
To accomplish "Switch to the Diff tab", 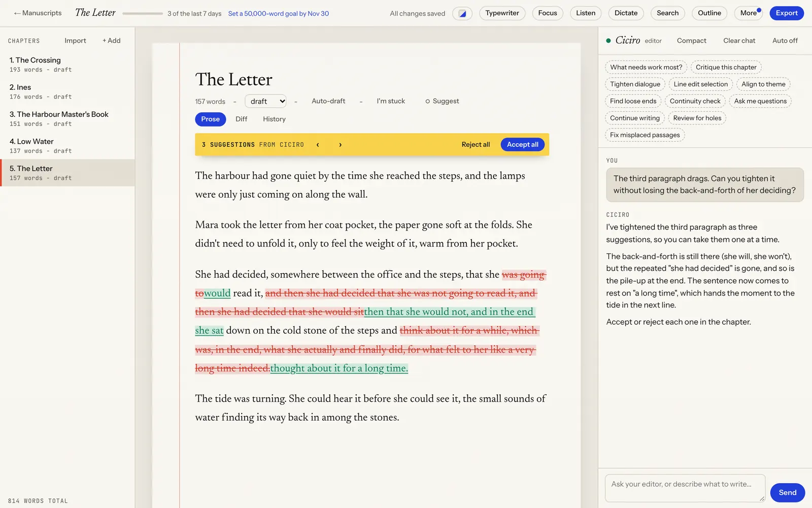I will click(x=241, y=119).
